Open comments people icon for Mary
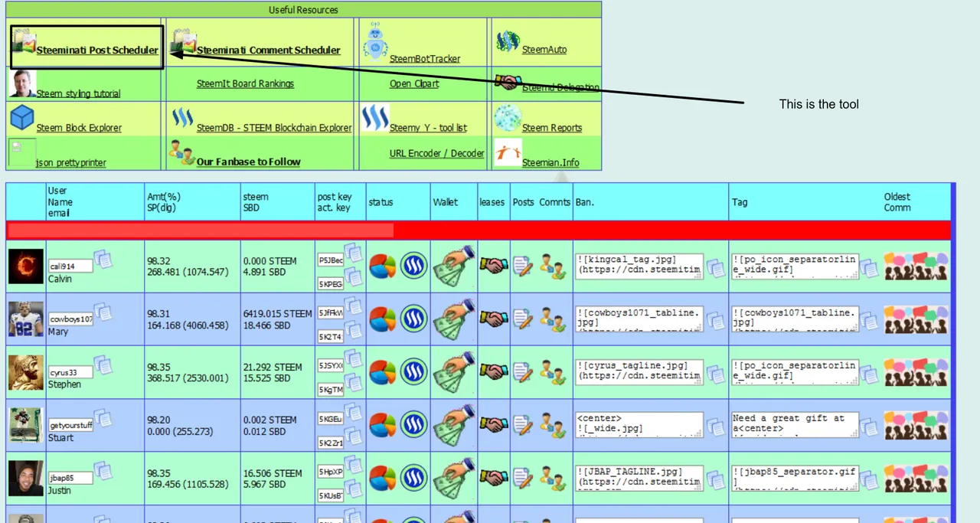This screenshot has width=980, height=523. [553, 319]
